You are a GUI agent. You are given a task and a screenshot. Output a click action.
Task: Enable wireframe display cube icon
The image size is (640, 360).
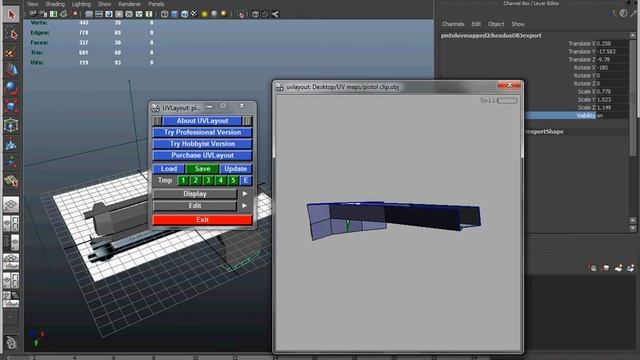pyautogui.click(x=164, y=14)
